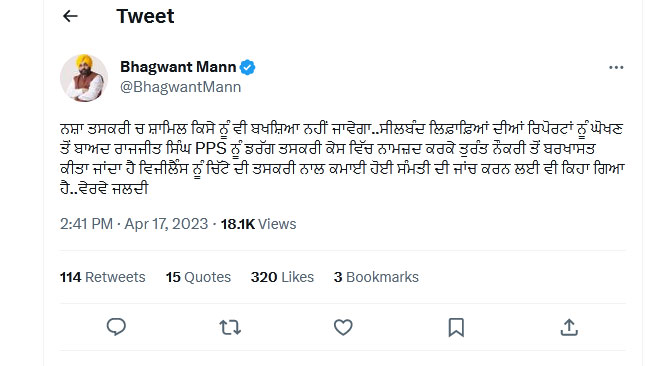Click the Punjabi tweet text body
This screenshot has height=366, width=662.
coord(342,158)
